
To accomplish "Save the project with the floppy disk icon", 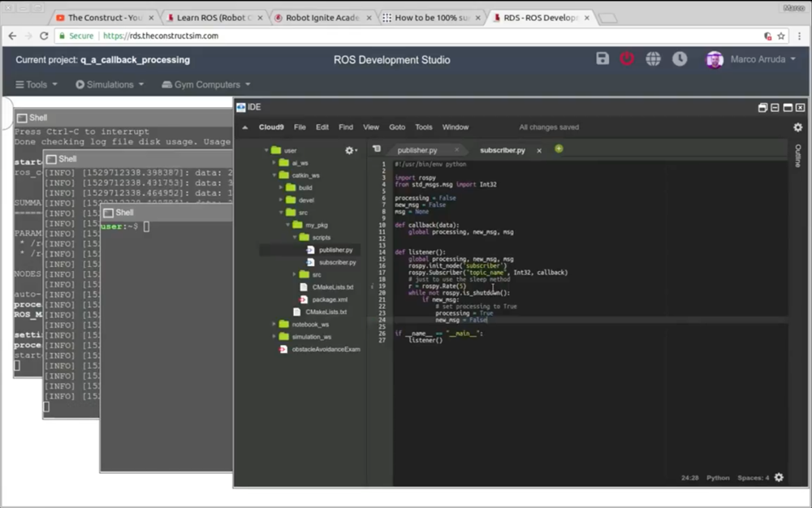I will pos(603,59).
